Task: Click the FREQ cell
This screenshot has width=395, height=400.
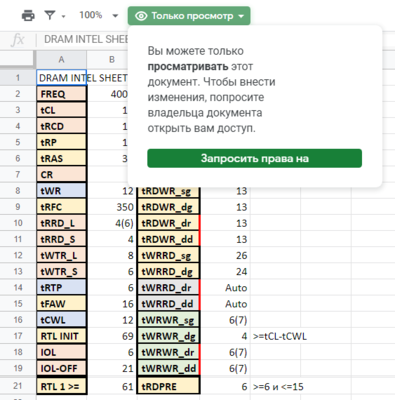Action: [x=61, y=94]
